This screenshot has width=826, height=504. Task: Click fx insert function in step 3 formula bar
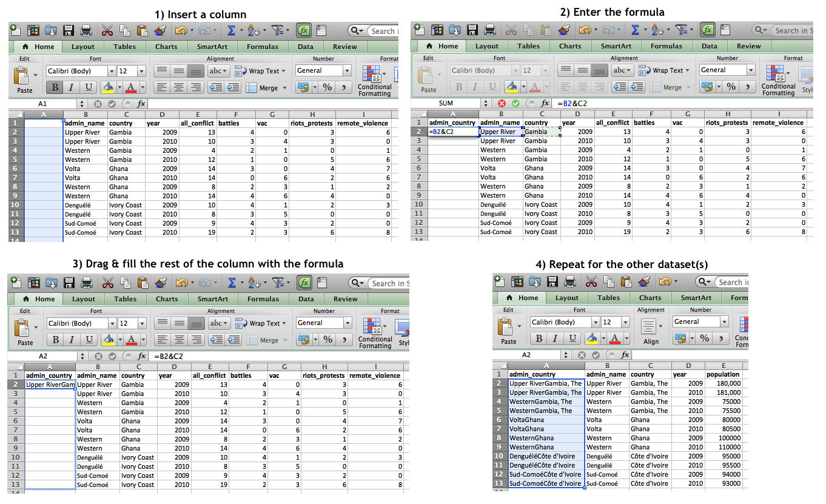[x=142, y=356]
